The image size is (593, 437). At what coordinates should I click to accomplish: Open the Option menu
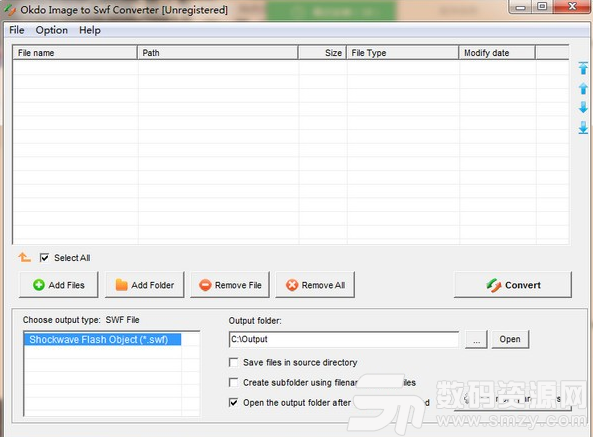(51, 30)
